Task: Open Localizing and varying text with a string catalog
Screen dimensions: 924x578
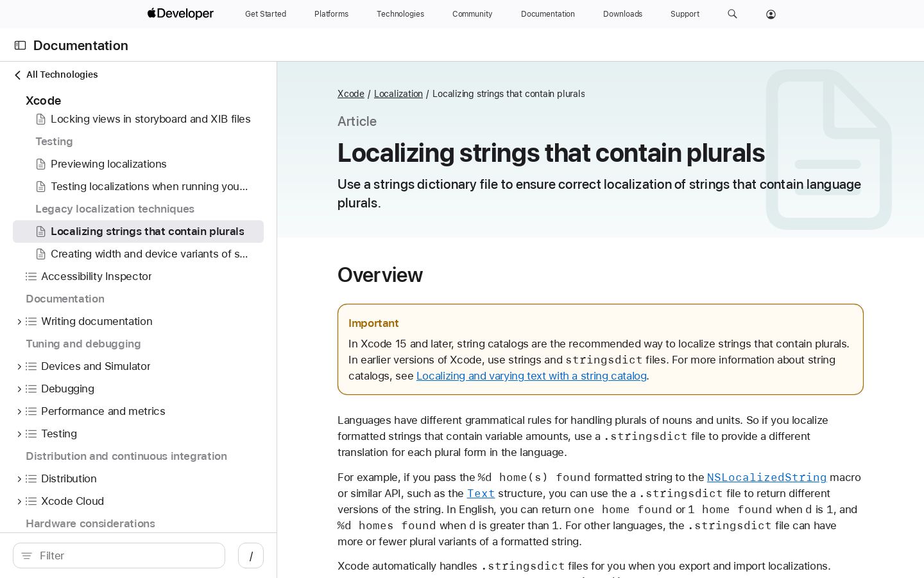Action: click(531, 376)
